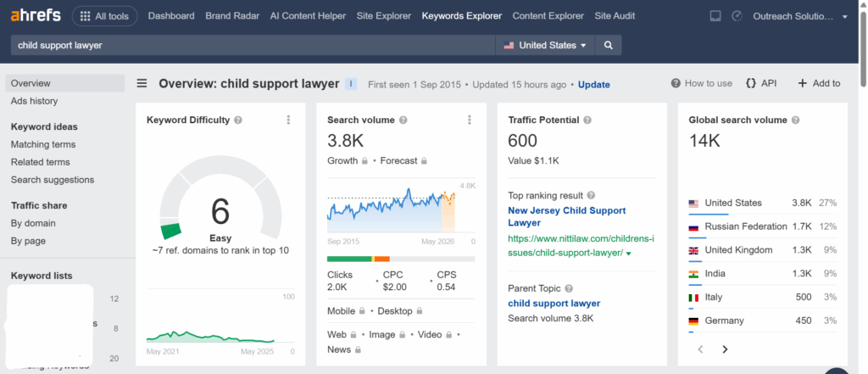
Task: Click Add to button
Action: tap(819, 83)
